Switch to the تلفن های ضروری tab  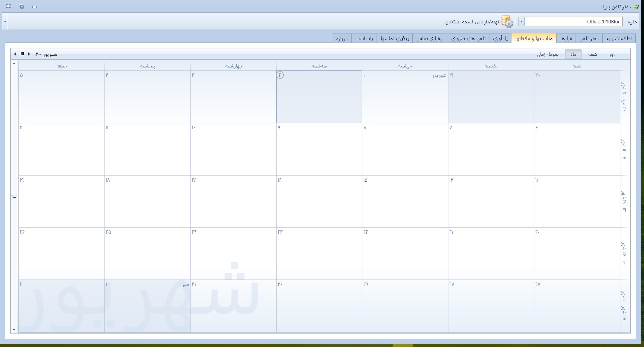click(468, 38)
